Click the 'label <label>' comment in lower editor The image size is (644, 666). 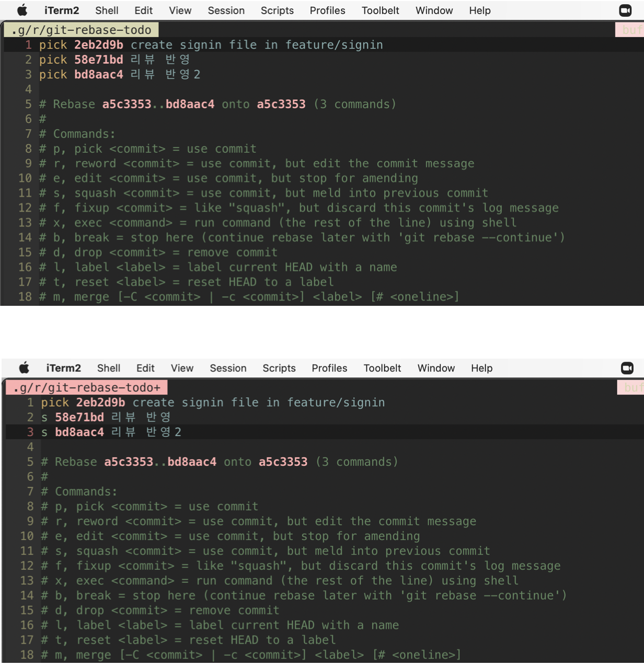pyautogui.click(x=220, y=625)
